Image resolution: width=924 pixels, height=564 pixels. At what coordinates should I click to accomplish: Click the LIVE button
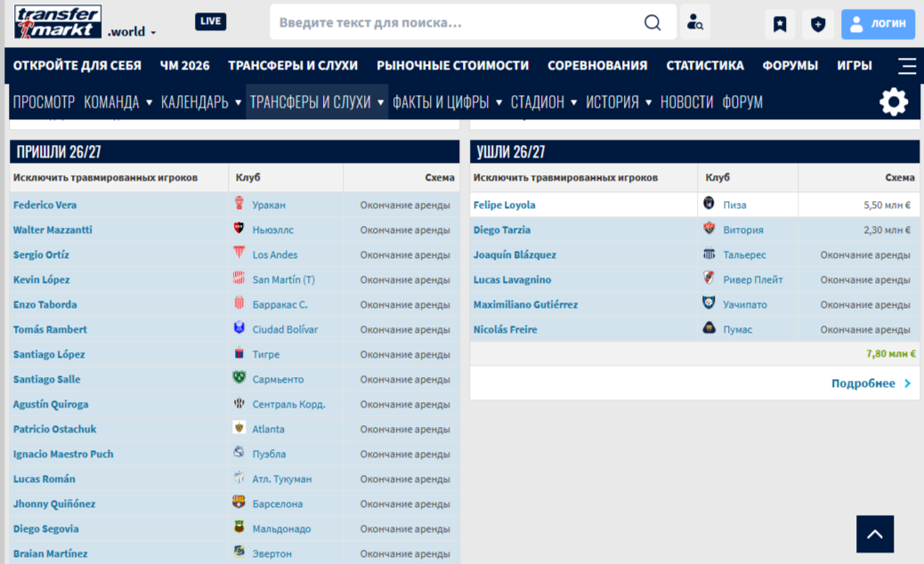pos(210,21)
